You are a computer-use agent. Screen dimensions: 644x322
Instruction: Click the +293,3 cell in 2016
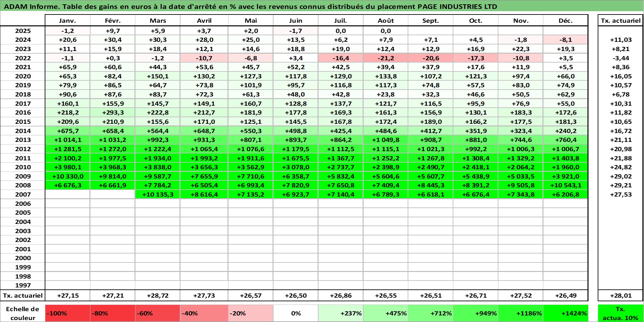tap(113, 113)
